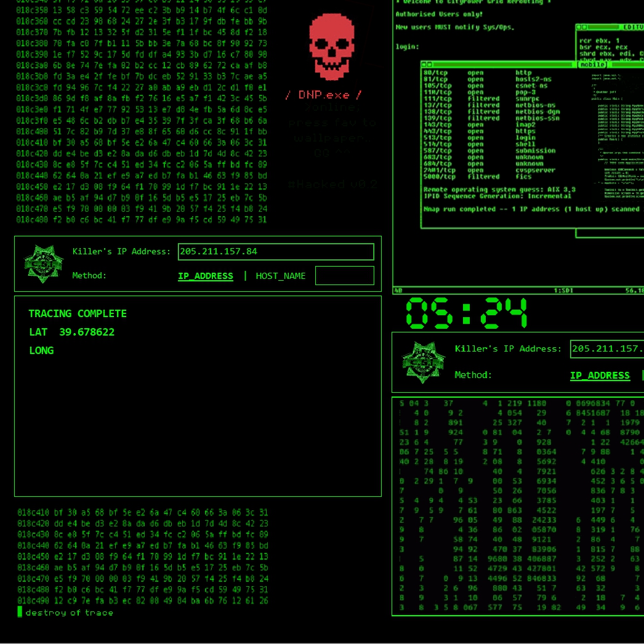Image resolution: width=644 pixels, height=644 pixels.
Task: Select the '514/tcp open shell' row
Action: [480, 144]
